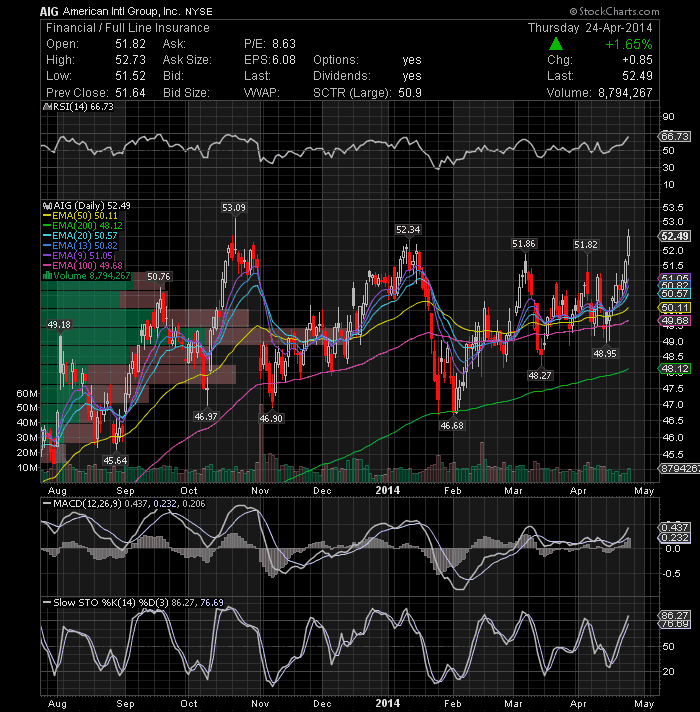
Task: Click the VWAP: label
Action: click(x=261, y=93)
